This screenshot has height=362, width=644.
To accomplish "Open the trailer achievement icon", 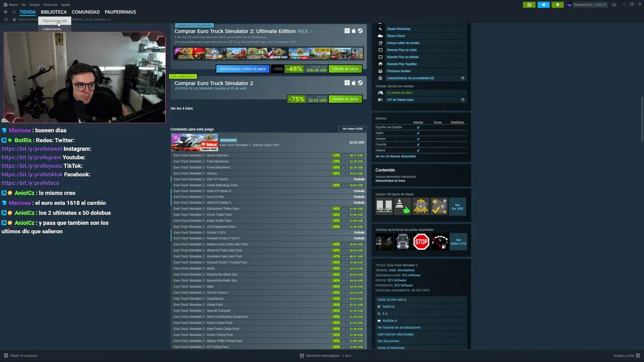I will coord(384,206).
